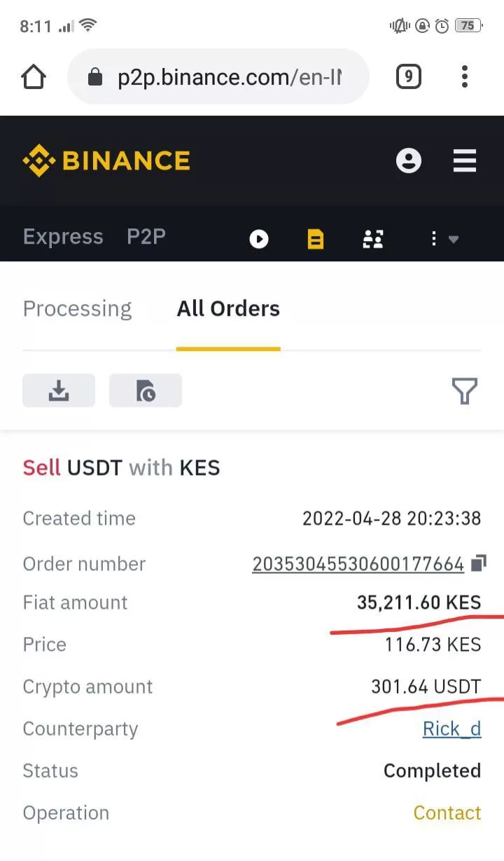Viewport: 504px width, 861px height.
Task: Tap the video tutorial play icon
Action: [x=259, y=239]
